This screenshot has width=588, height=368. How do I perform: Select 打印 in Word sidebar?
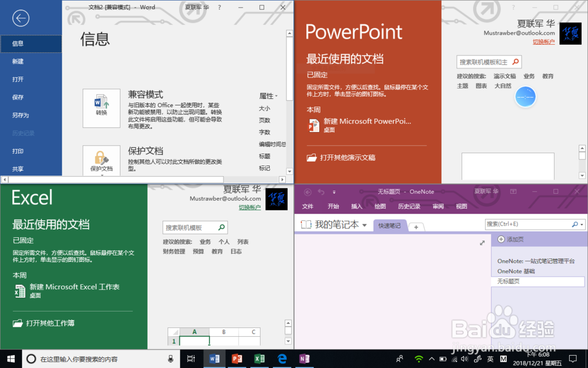click(31, 151)
